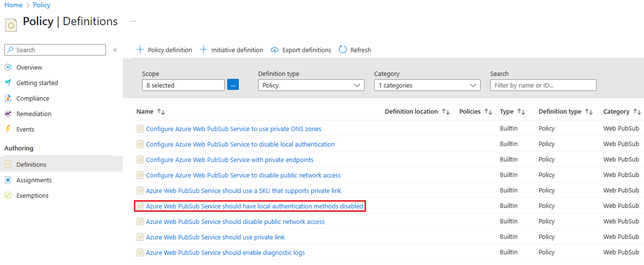Sort by Type column

[x=521, y=112]
